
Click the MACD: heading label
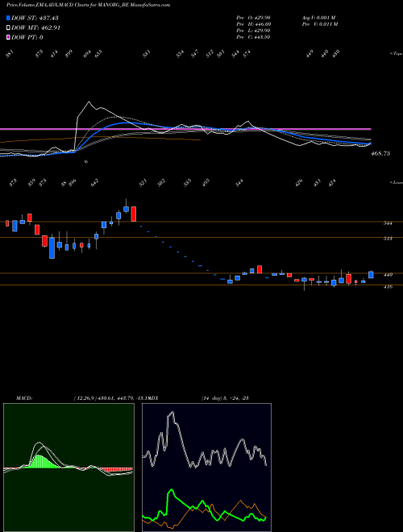[23, 398]
